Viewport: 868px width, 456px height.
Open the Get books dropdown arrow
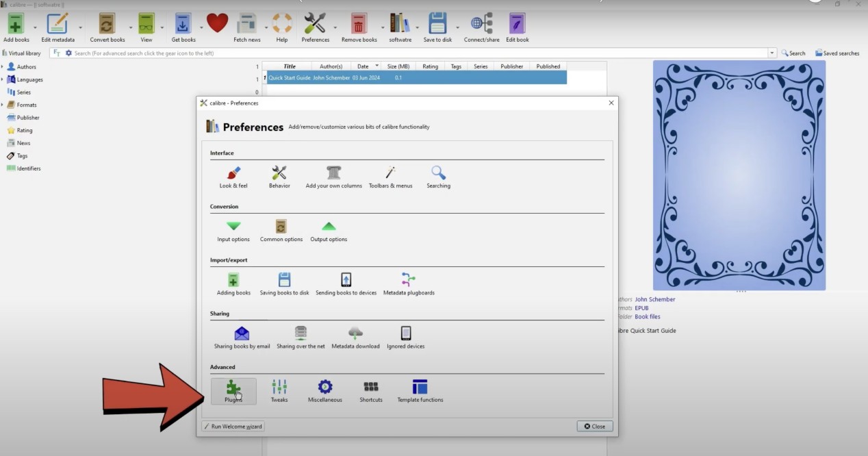point(201,27)
